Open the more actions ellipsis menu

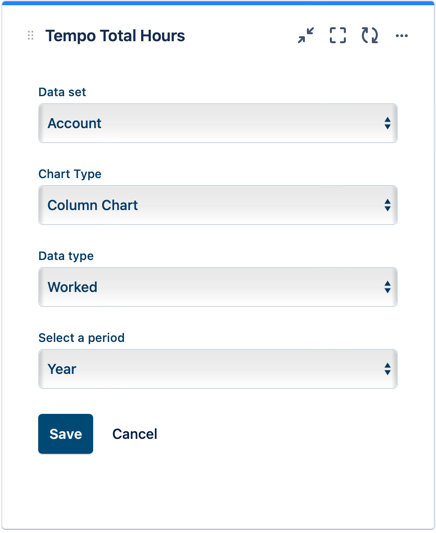coord(402,35)
